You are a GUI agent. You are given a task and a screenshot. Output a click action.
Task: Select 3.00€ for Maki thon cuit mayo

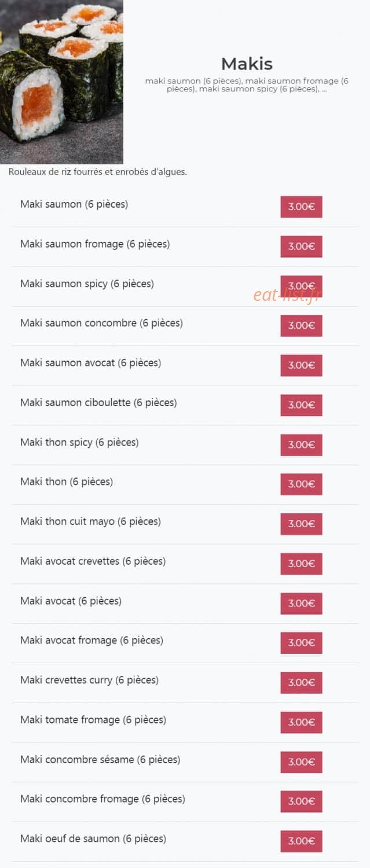pos(301,524)
